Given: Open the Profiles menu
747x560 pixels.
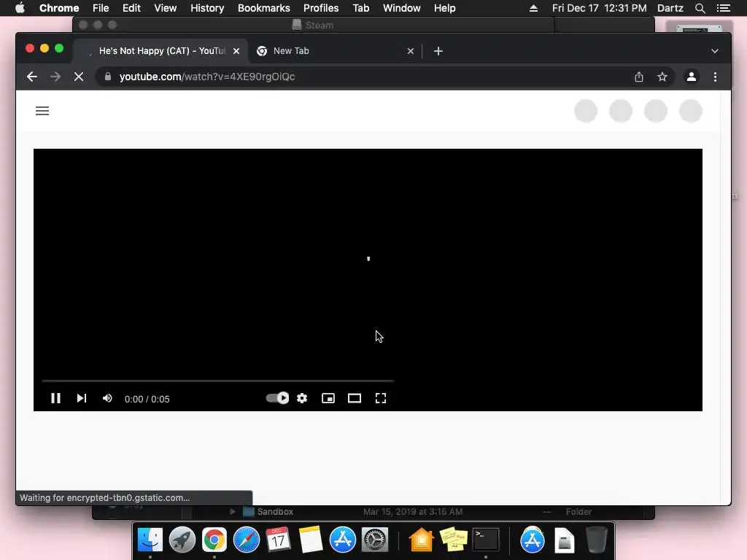Looking at the screenshot, I should point(321,8).
